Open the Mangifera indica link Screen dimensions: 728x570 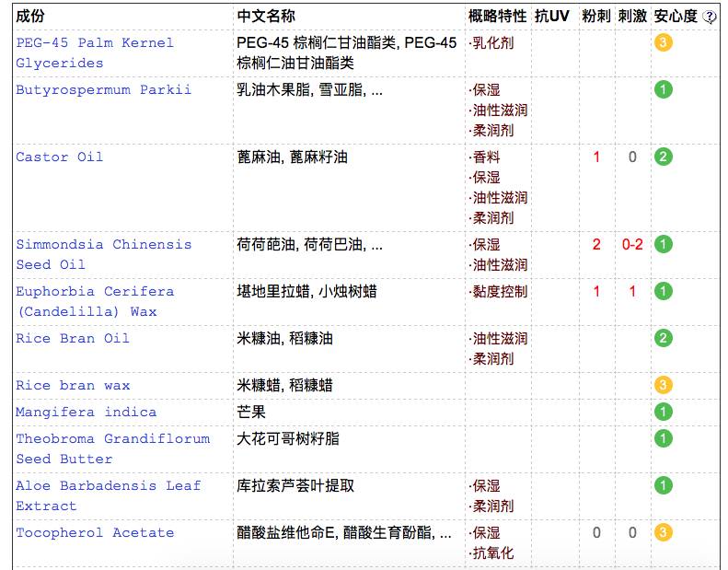point(86,412)
